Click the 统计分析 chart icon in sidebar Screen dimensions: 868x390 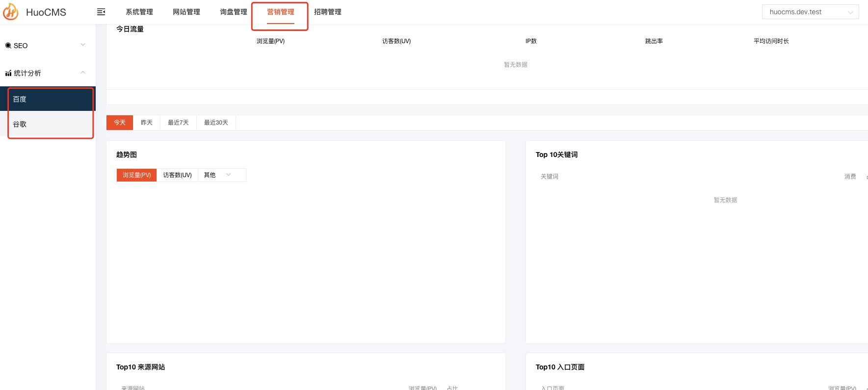point(8,73)
